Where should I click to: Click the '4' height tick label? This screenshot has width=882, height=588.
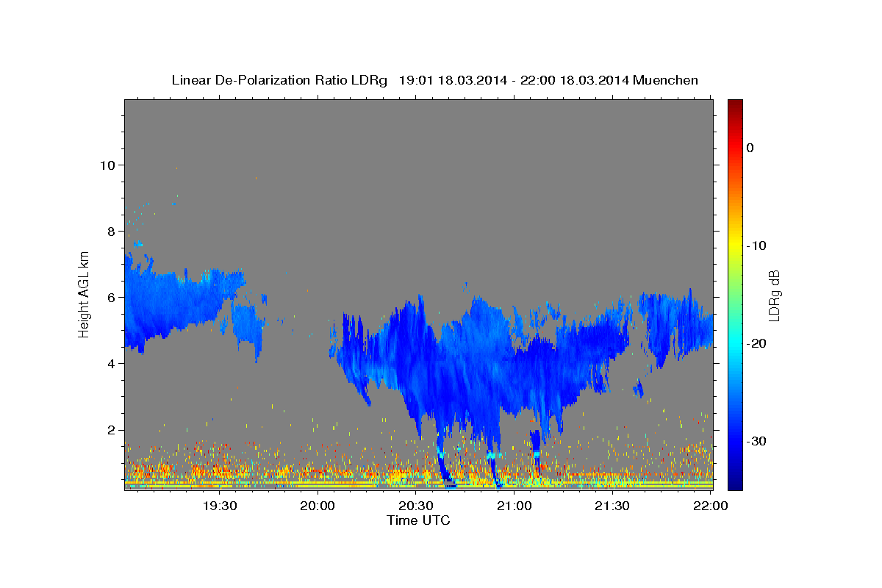click(110, 363)
